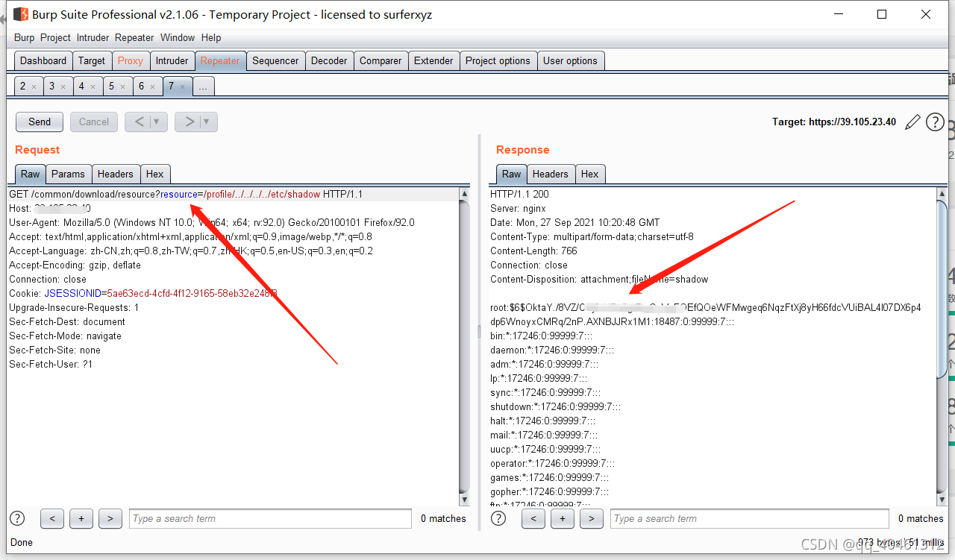Close Repeater tab 4 with its x
The image size is (955, 560).
(93, 87)
